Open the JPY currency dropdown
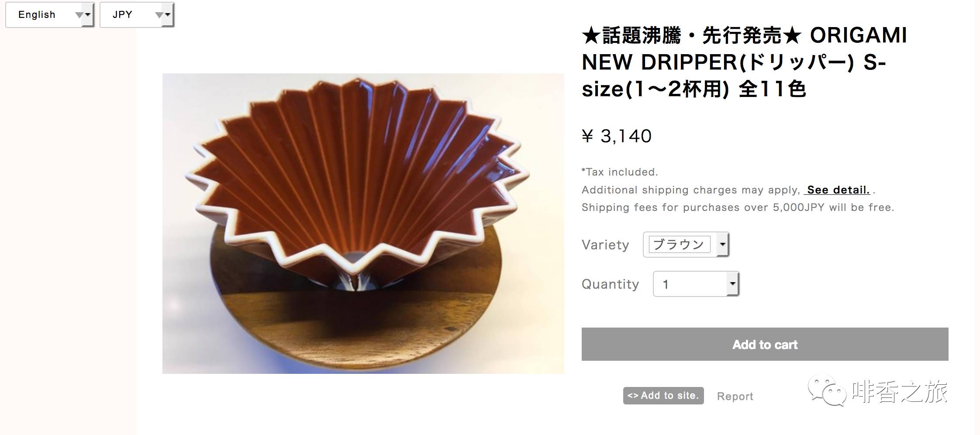 [137, 15]
